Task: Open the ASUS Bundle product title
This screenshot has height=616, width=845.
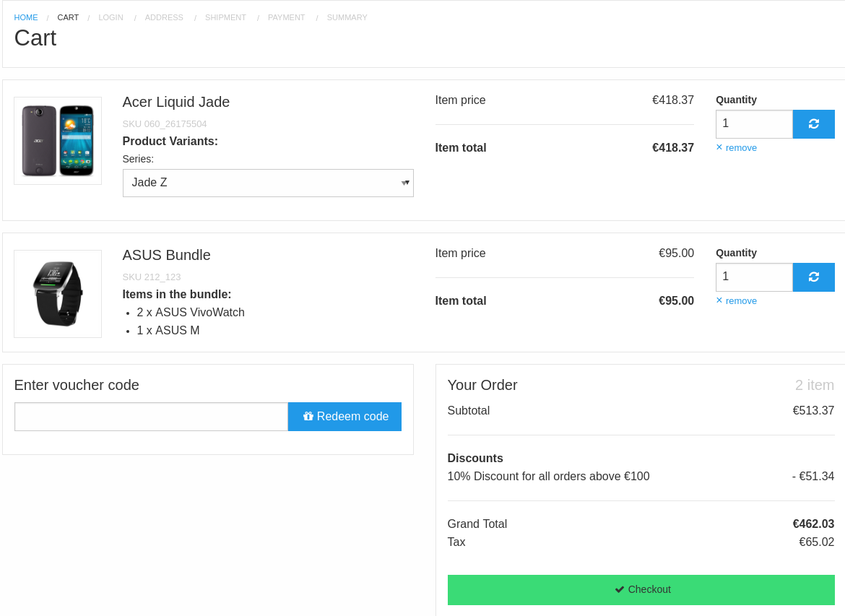Action: (166, 255)
